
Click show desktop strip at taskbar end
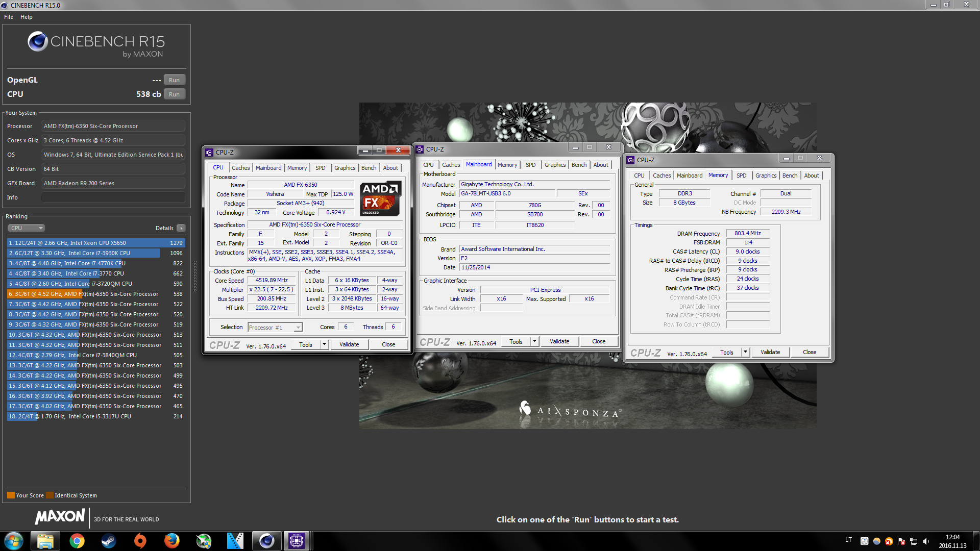pos(976,541)
